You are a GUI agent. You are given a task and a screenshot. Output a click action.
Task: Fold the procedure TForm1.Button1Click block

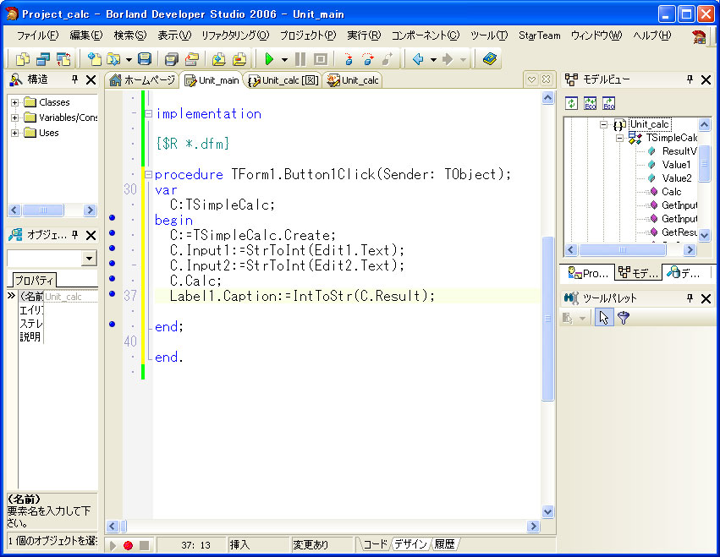[148, 174]
